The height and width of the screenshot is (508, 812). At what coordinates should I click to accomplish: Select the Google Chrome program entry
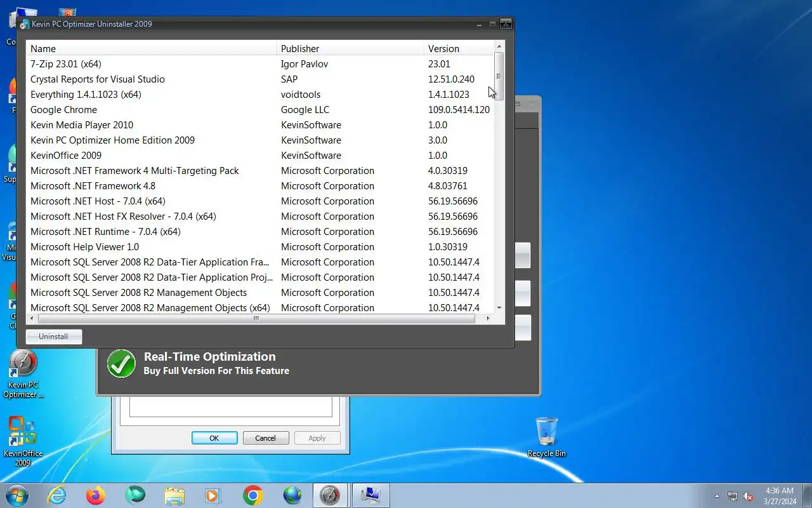[259, 110]
